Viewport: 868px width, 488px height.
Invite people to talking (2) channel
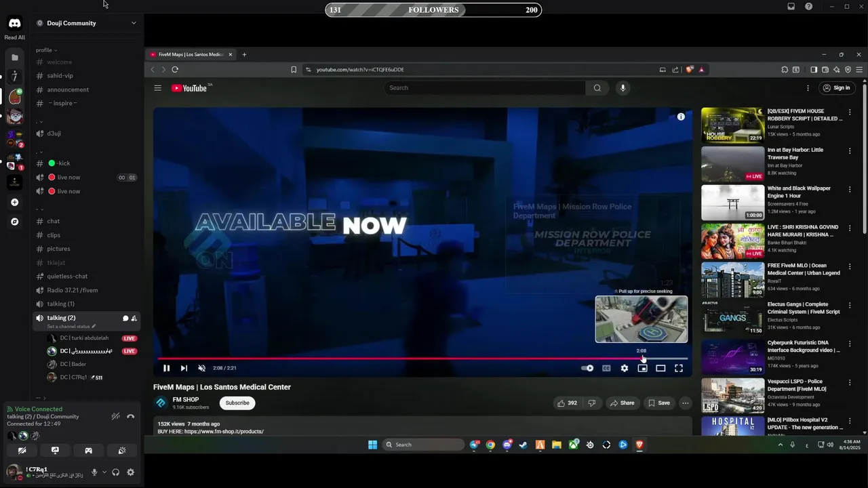[134, 318]
